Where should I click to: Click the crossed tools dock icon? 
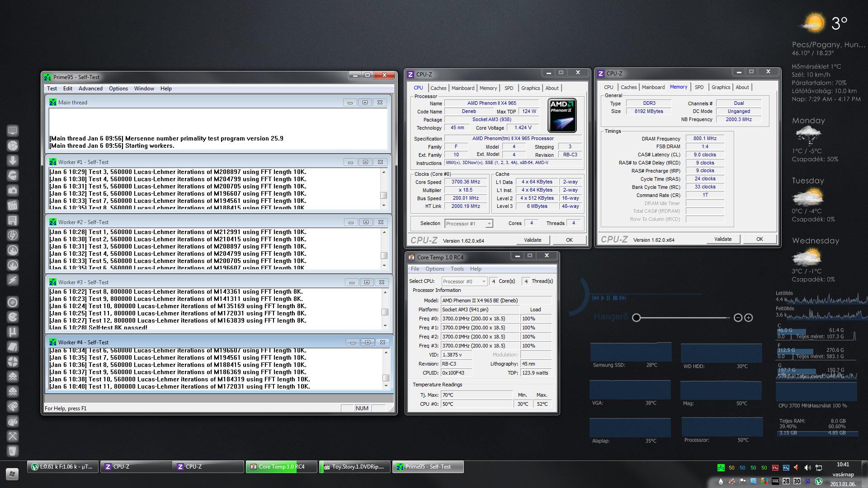click(13, 436)
